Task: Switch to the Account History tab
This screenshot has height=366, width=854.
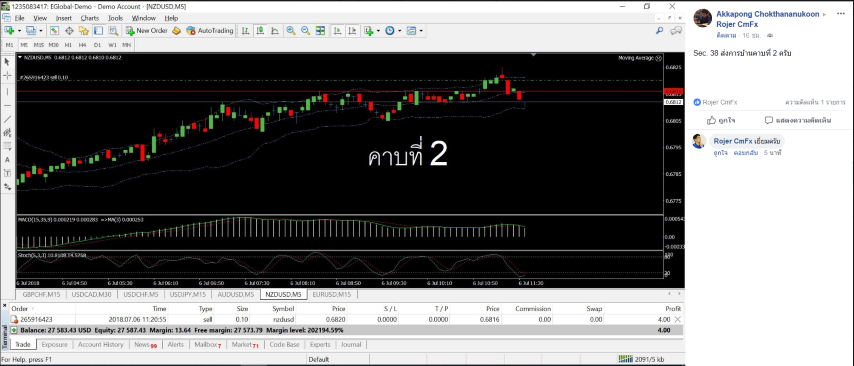Action: pos(101,345)
